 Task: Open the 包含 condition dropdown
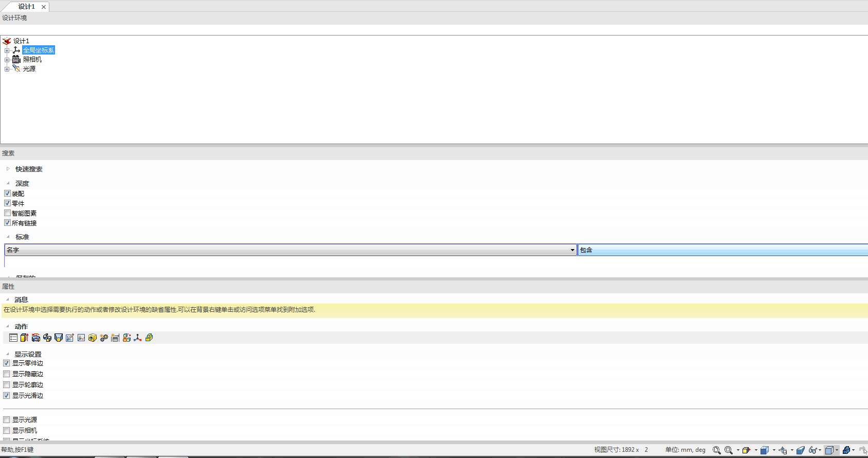(x=723, y=250)
